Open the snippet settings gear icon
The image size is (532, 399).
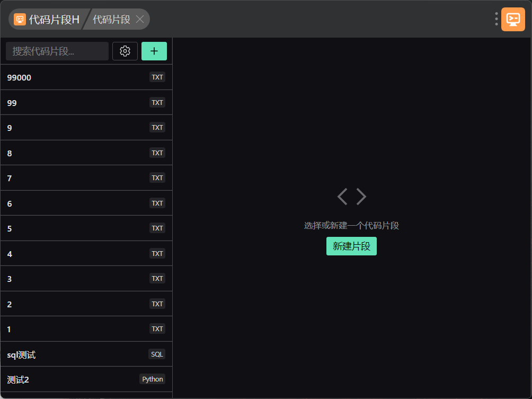[x=125, y=51]
